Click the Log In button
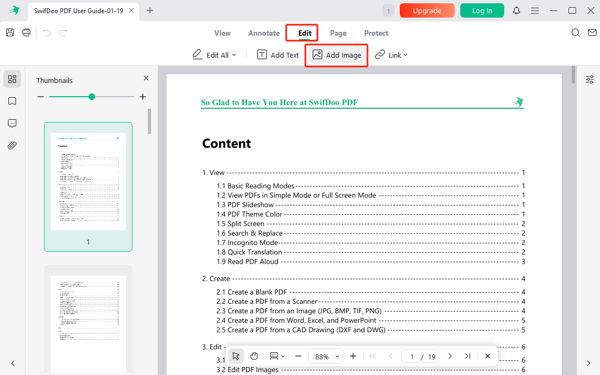Viewport: 600px width, 375px height. click(x=482, y=11)
